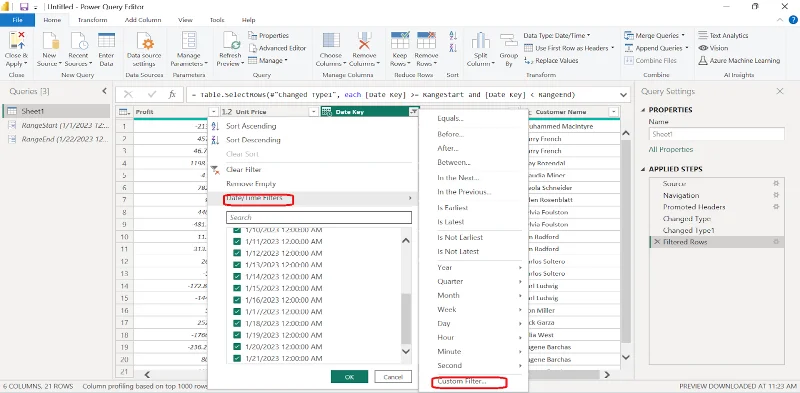
Task: Expand the formula bar
Action: 624,95
